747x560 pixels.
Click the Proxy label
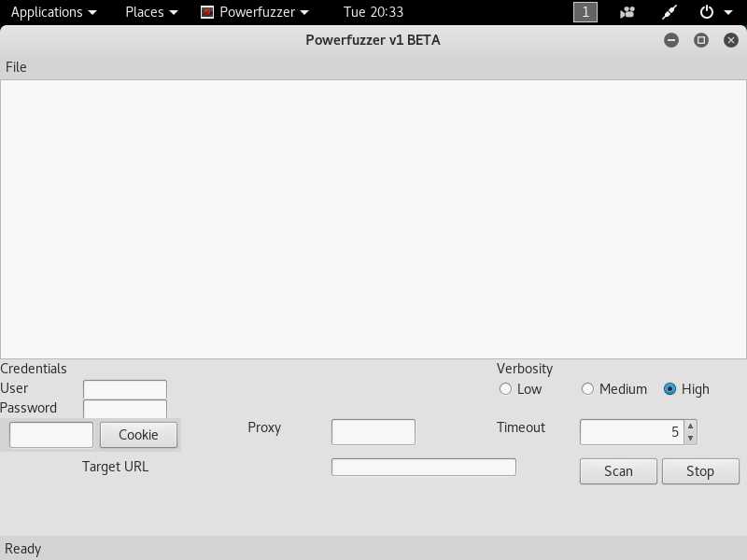tap(264, 427)
